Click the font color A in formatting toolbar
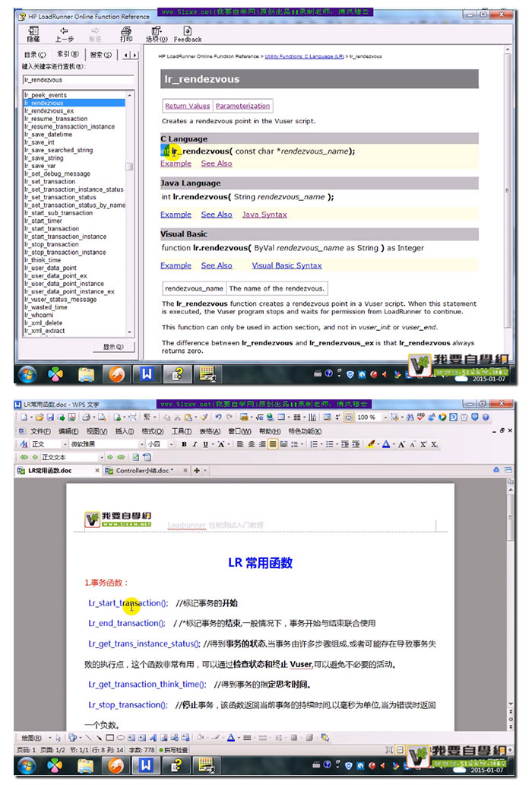 pyautogui.click(x=385, y=444)
